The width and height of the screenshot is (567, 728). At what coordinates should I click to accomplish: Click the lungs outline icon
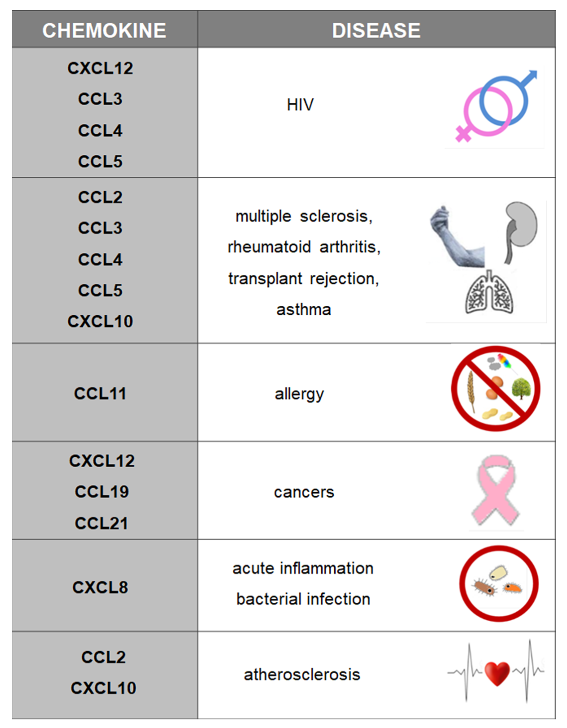coord(489,293)
